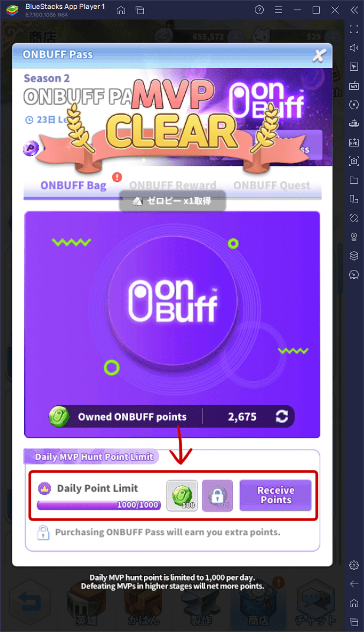
Task: Toggle volume from the sidebar speaker icon
Action: 354,48
